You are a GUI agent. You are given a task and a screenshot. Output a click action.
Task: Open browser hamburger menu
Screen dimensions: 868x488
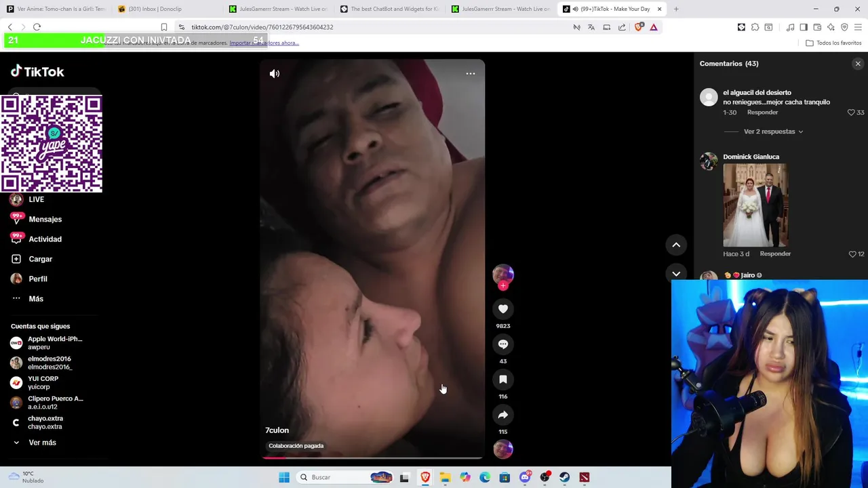point(858,27)
